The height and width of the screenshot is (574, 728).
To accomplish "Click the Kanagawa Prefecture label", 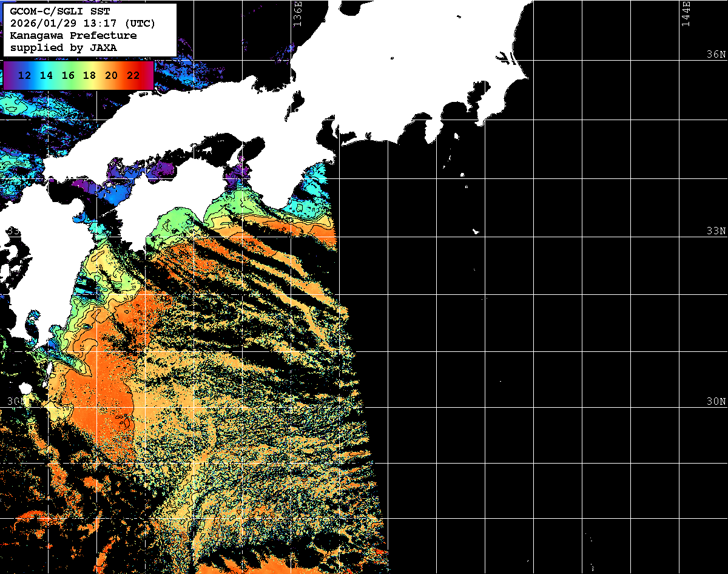I will point(73,35).
